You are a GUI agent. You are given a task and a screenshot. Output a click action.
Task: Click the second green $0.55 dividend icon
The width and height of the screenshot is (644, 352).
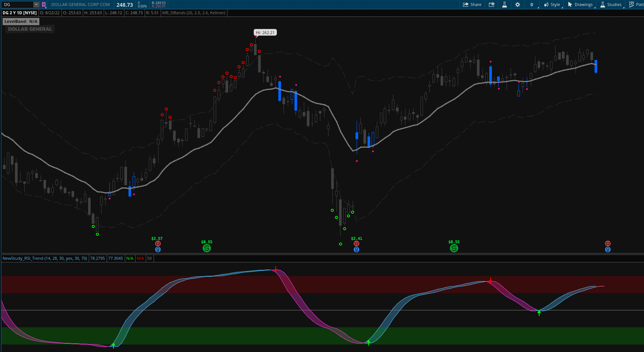click(x=454, y=248)
